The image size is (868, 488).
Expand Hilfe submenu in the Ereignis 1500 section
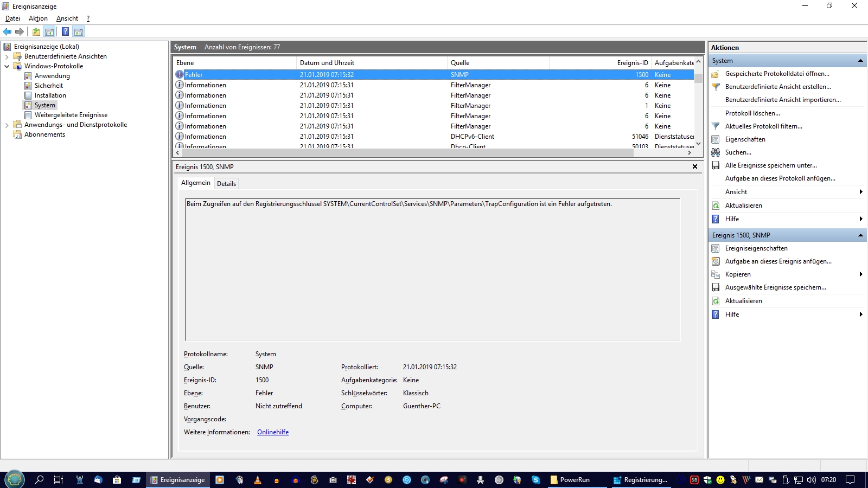click(x=861, y=314)
